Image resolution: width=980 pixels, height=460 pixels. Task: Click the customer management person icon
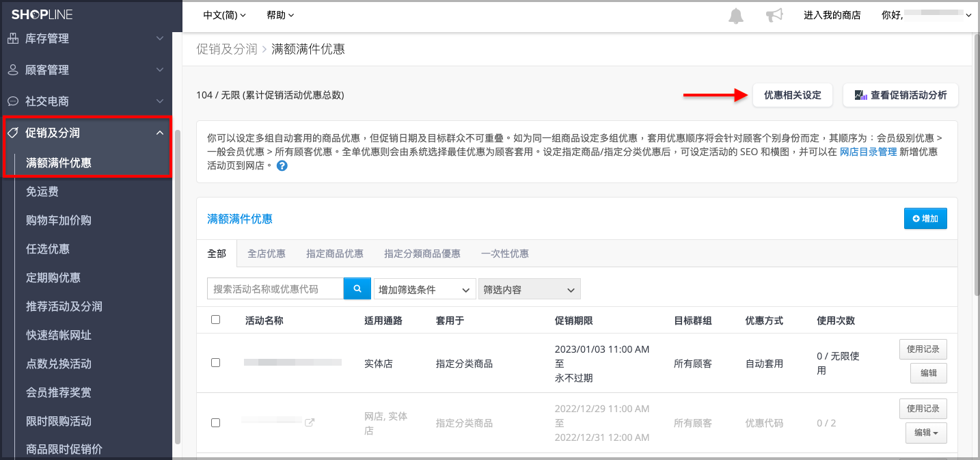click(x=13, y=70)
